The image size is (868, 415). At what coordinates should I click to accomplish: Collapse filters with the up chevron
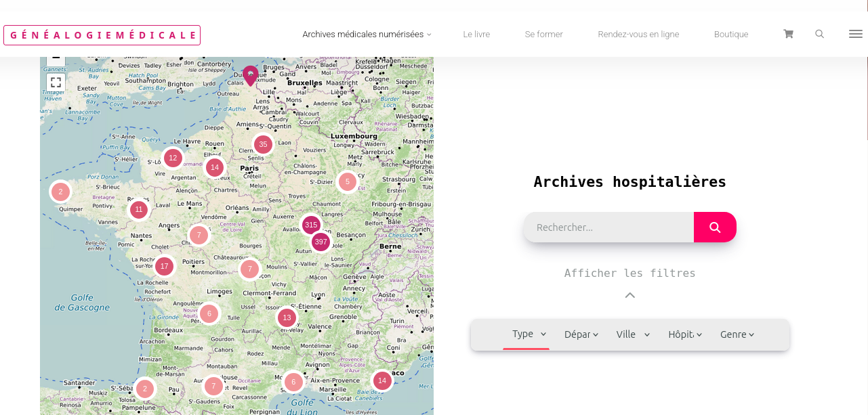tap(630, 295)
